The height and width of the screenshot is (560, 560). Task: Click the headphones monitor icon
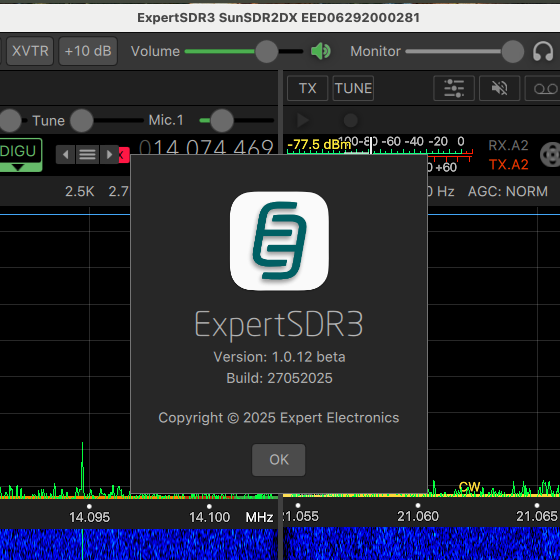543,51
